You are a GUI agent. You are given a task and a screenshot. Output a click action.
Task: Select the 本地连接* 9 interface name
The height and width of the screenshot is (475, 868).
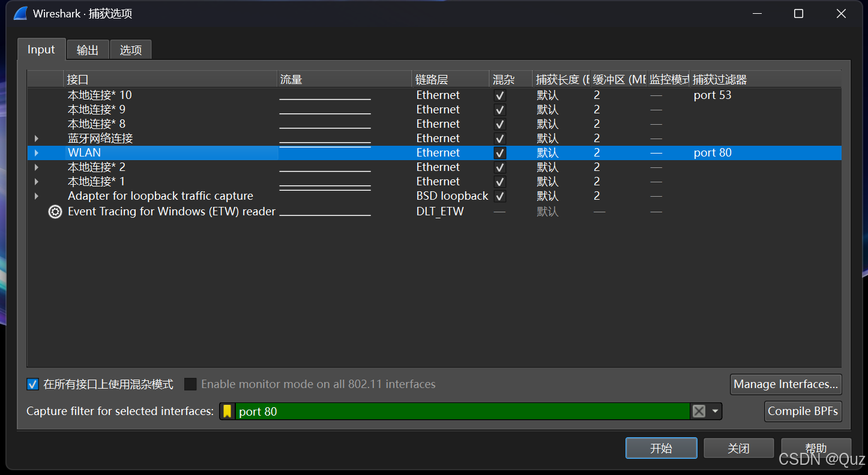pyautogui.click(x=97, y=110)
